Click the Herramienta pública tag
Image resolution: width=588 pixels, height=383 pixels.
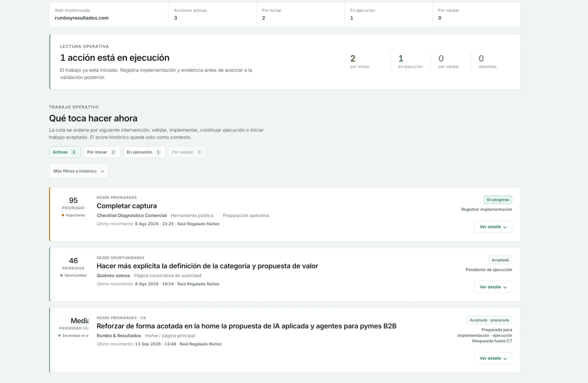pos(192,216)
